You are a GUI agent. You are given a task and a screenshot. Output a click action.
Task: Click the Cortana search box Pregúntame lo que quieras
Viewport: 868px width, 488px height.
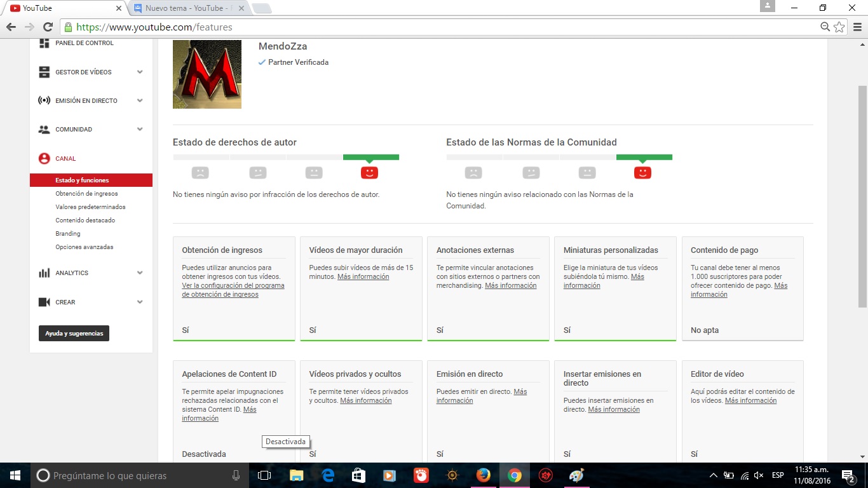coord(140,475)
